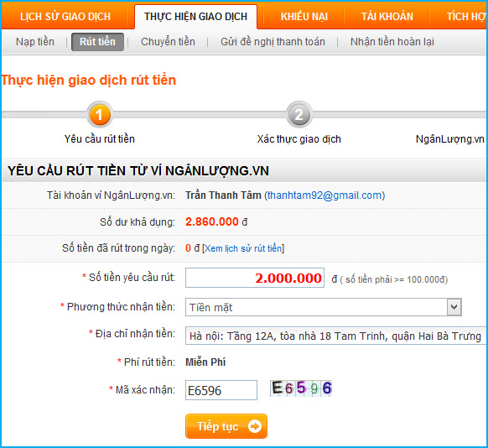The height and width of the screenshot is (448, 488).
Task: Click the arrow icon on Tiếp tục
Action: pyautogui.click(x=255, y=426)
